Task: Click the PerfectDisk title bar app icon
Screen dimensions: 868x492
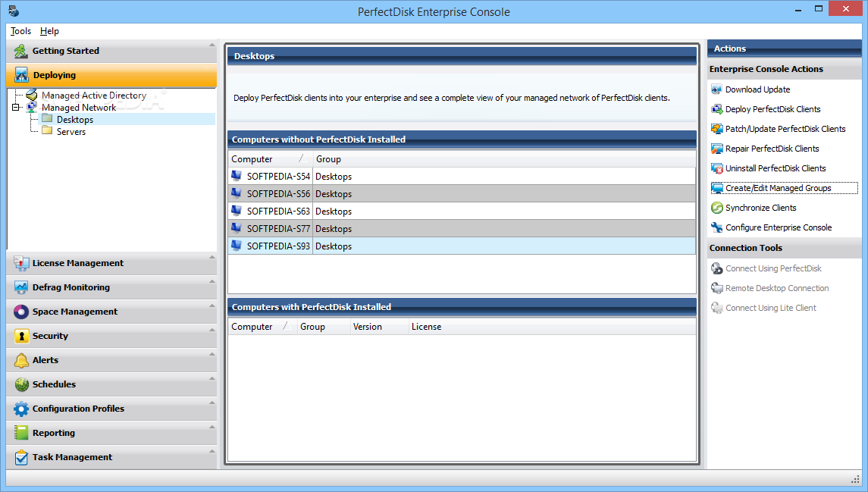Action: (14, 11)
